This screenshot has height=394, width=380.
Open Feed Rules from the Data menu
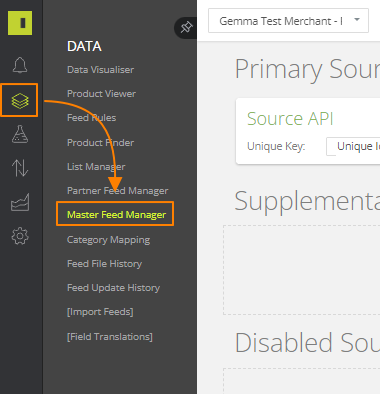point(91,118)
